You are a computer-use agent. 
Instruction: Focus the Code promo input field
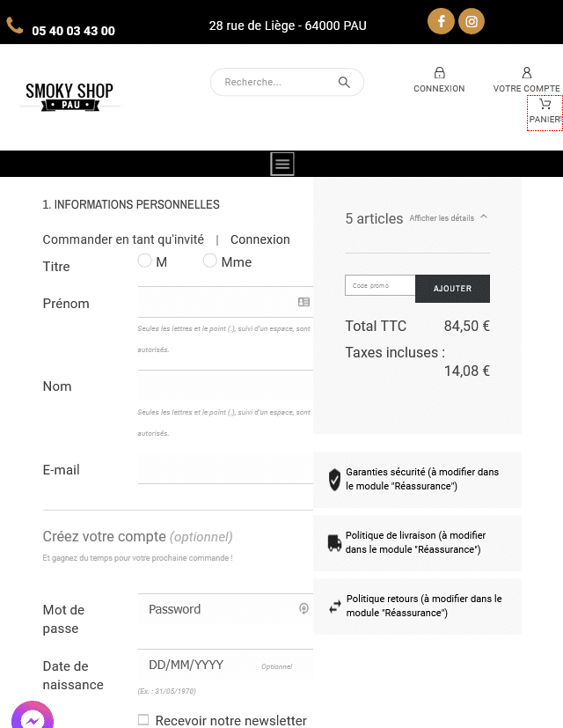pyautogui.click(x=380, y=286)
